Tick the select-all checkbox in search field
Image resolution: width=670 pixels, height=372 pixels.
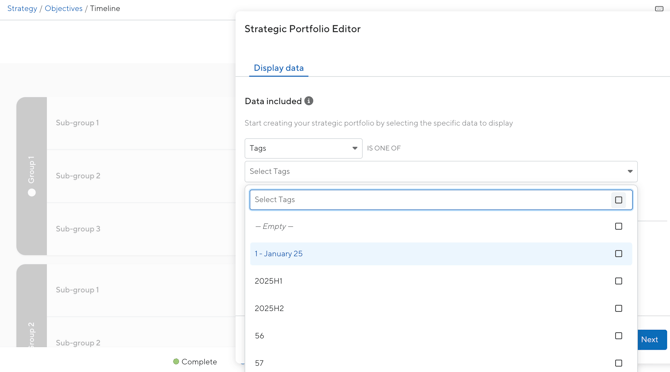pyautogui.click(x=618, y=200)
